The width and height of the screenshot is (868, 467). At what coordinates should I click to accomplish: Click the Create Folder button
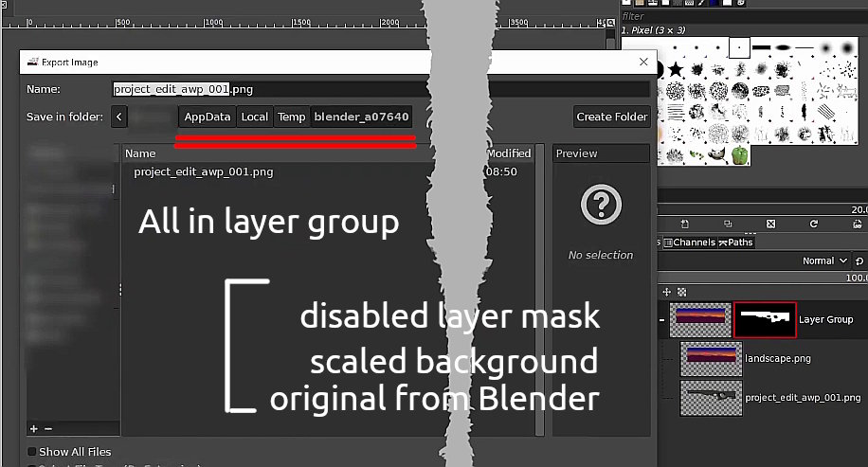click(x=612, y=117)
